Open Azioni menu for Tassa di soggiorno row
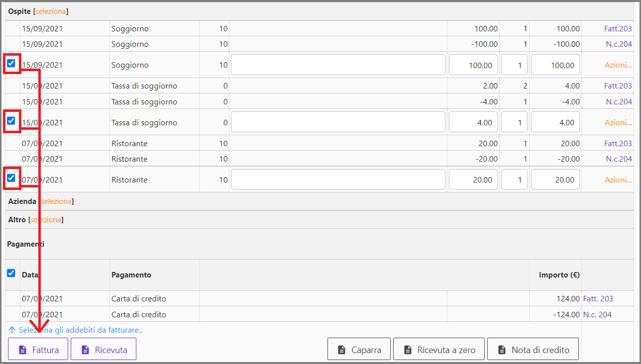641x364 pixels. [618, 123]
